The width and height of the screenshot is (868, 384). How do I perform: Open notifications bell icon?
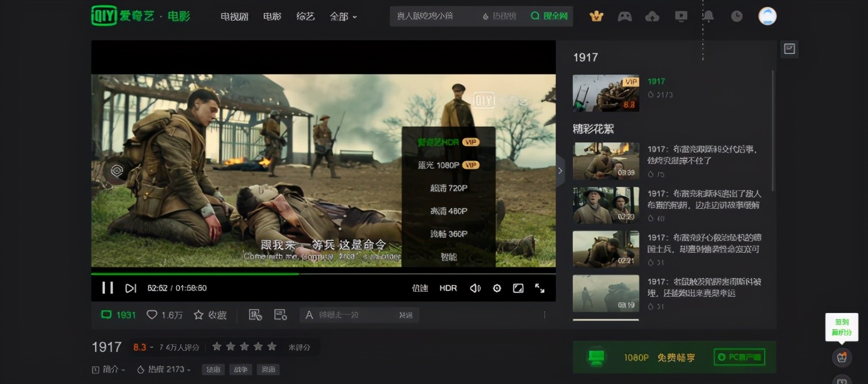point(708,16)
